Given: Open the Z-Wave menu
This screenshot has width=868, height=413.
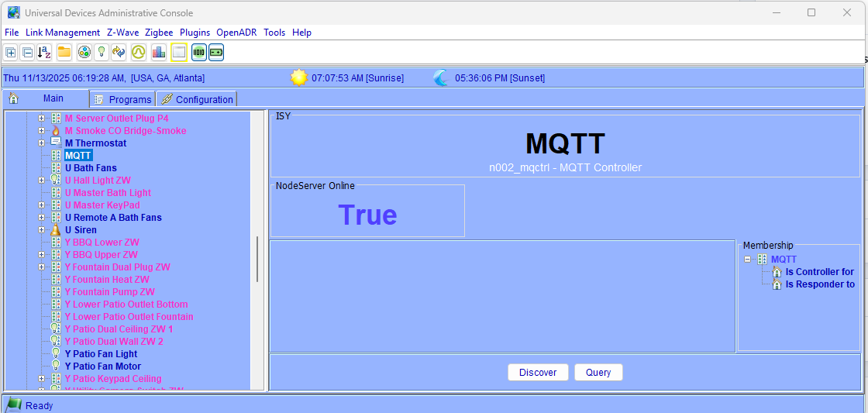Looking at the screenshot, I should coord(122,33).
